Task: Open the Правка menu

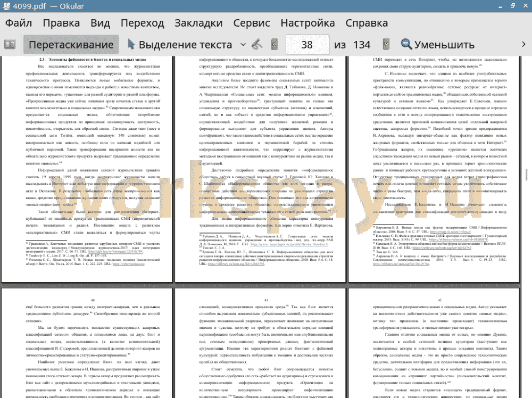Action: pyautogui.click(x=61, y=23)
